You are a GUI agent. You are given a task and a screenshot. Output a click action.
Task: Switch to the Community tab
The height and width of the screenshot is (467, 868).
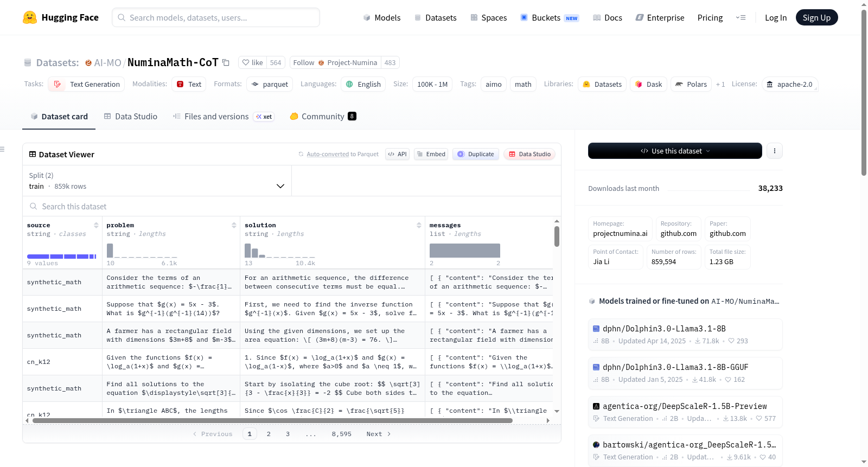coord(323,116)
